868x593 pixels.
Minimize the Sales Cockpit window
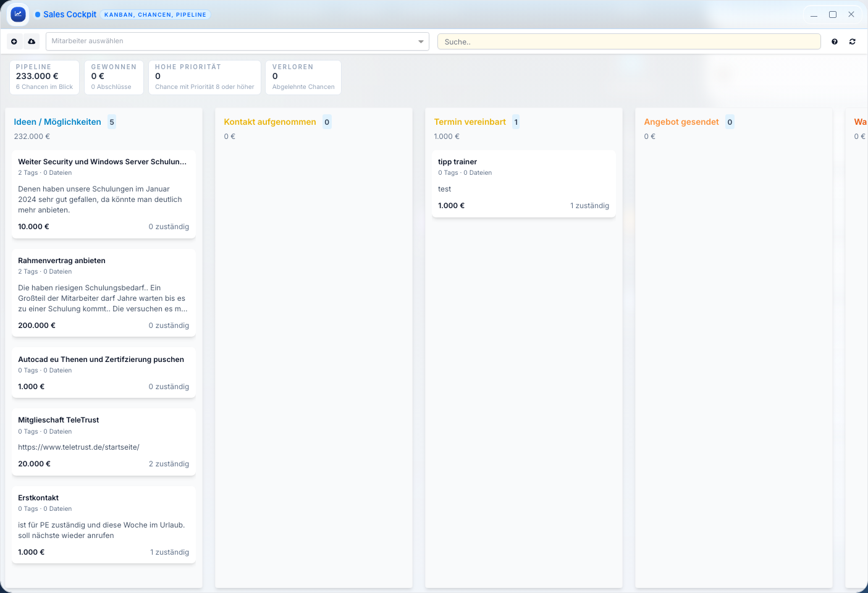814,14
